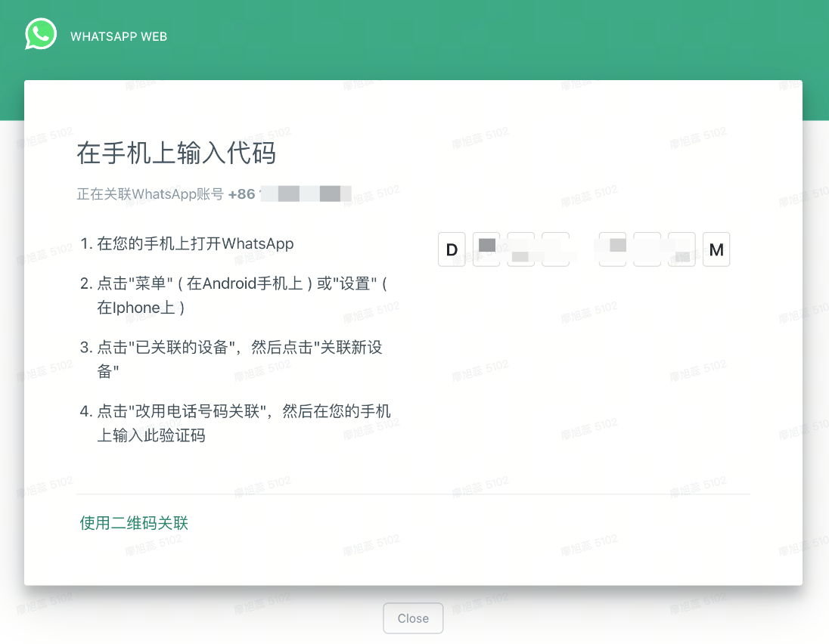Click the +86 country code text

pos(241,194)
